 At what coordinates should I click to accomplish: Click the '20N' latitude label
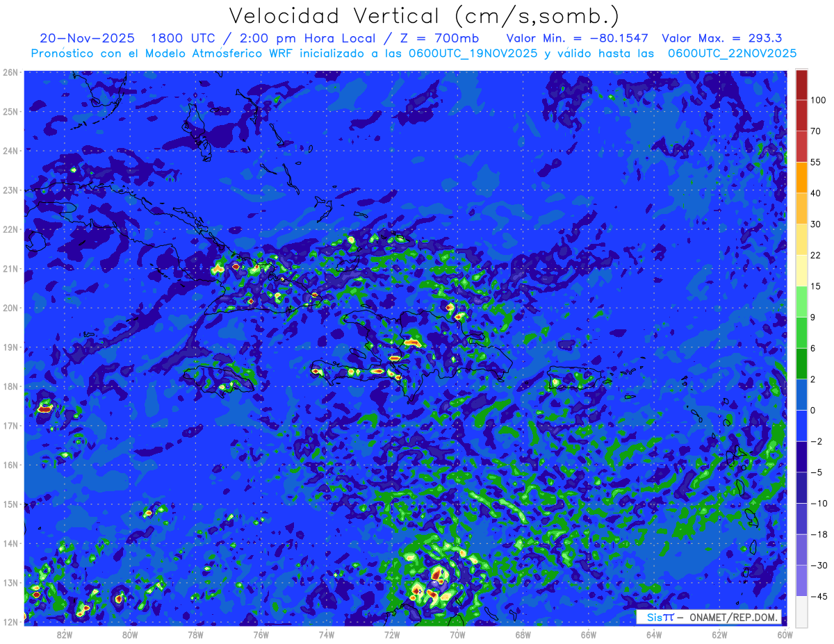pos(10,308)
